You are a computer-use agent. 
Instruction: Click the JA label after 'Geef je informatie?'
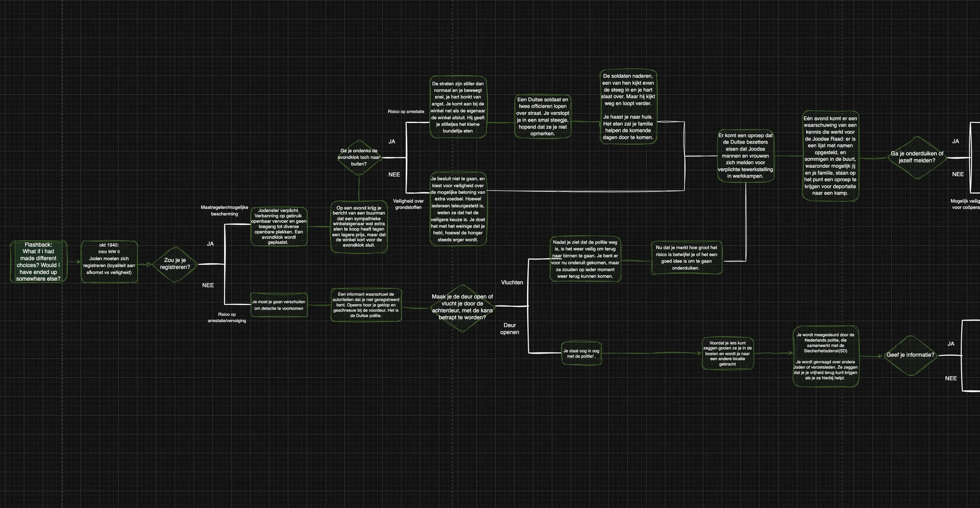951,344
